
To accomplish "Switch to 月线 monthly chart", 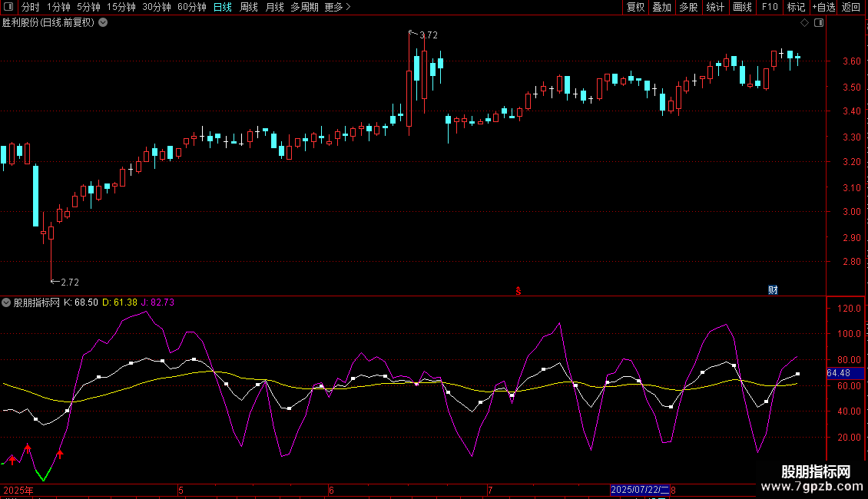I will 274,7.
